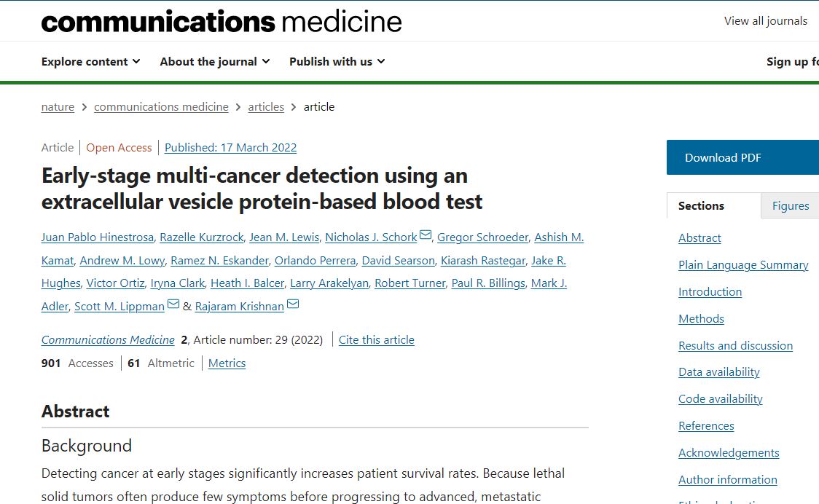The height and width of the screenshot is (504, 819).
Task: Jump to Results and discussion section
Action: point(735,346)
